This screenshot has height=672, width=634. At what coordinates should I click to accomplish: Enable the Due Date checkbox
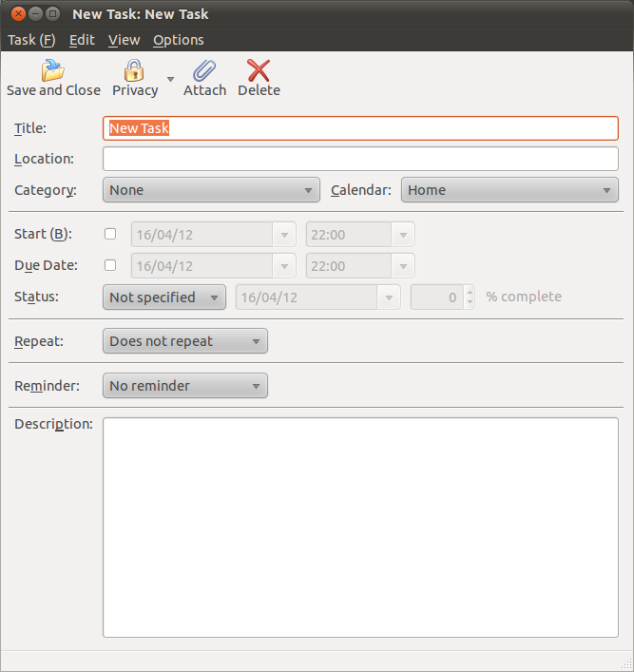click(x=110, y=265)
